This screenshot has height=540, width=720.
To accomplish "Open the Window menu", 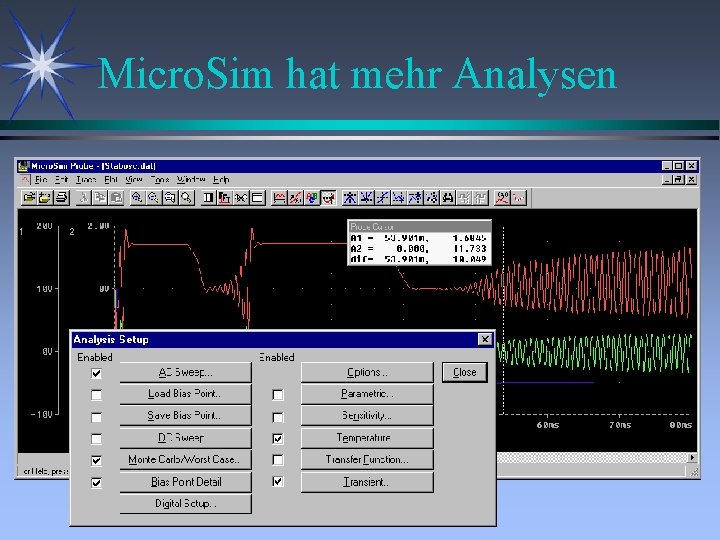I will 191,180.
